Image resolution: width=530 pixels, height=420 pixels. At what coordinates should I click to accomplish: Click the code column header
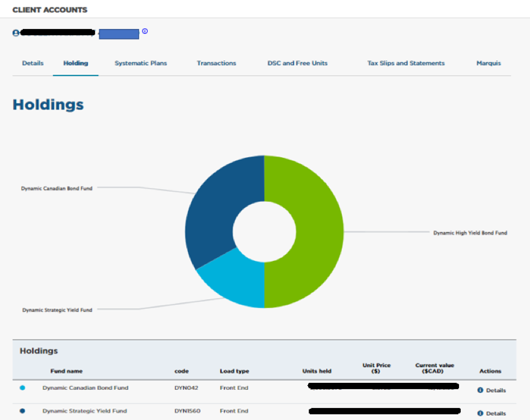pos(182,371)
